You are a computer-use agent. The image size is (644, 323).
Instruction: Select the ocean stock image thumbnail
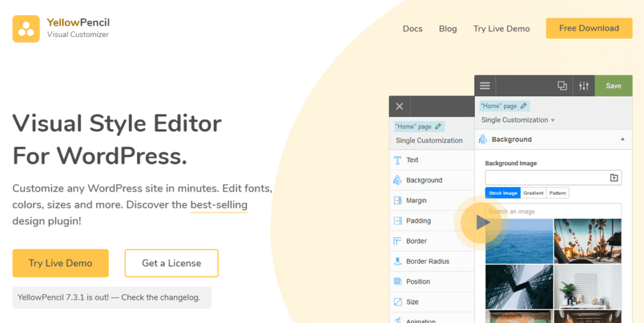[x=519, y=241]
